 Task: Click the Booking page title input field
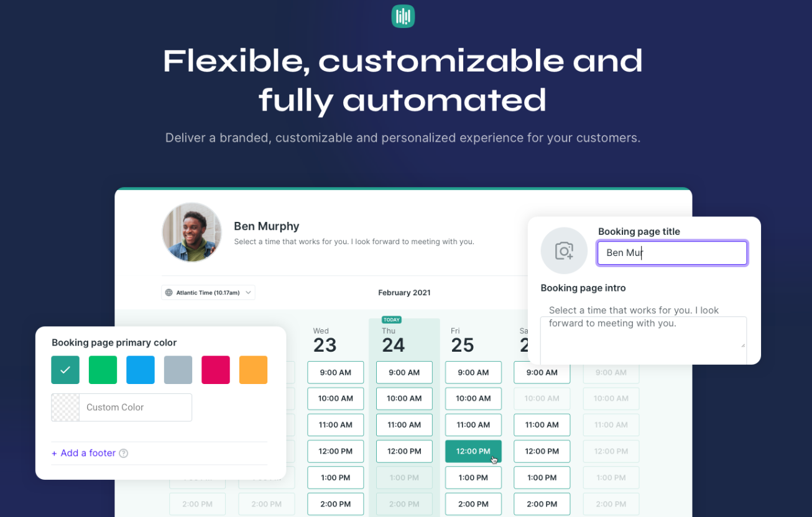point(671,253)
